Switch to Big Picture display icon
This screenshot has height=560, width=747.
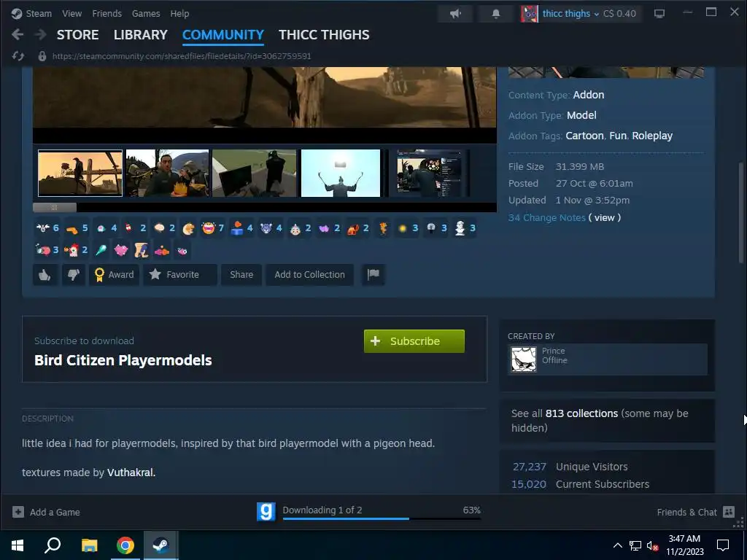pyautogui.click(x=659, y=14)
